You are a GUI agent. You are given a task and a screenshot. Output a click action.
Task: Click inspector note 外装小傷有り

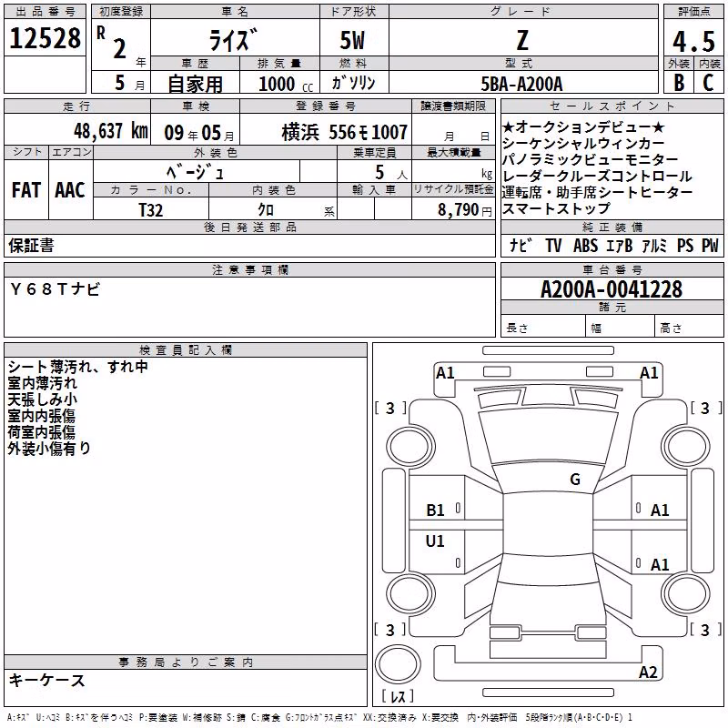tap(49, 449)
